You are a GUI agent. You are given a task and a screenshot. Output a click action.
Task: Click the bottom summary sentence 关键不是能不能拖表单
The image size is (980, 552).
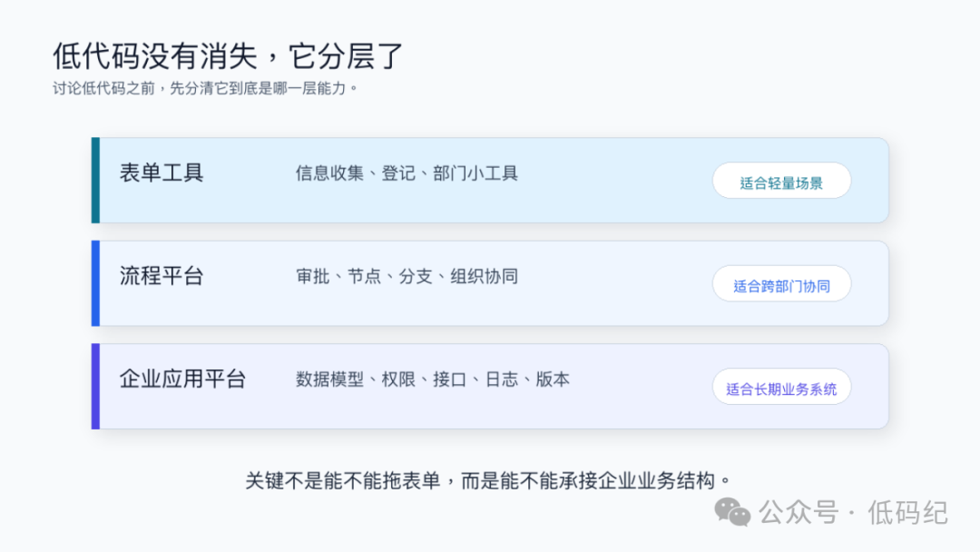(x=488, y=481)
